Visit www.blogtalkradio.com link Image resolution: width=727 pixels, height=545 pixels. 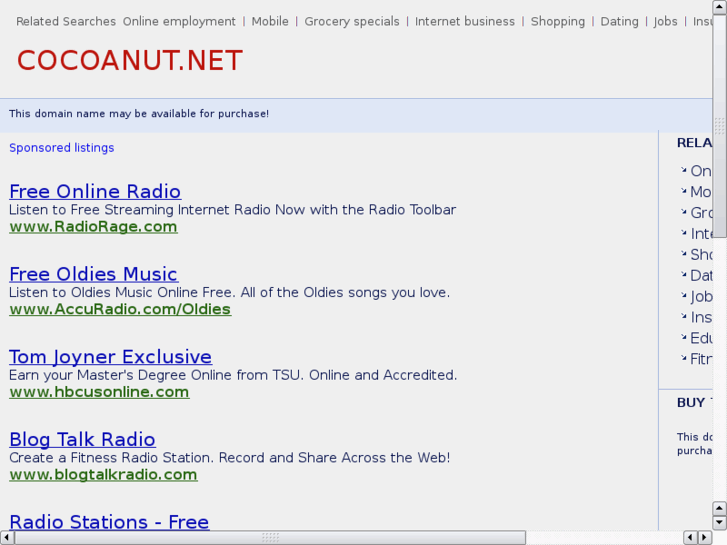103,474
